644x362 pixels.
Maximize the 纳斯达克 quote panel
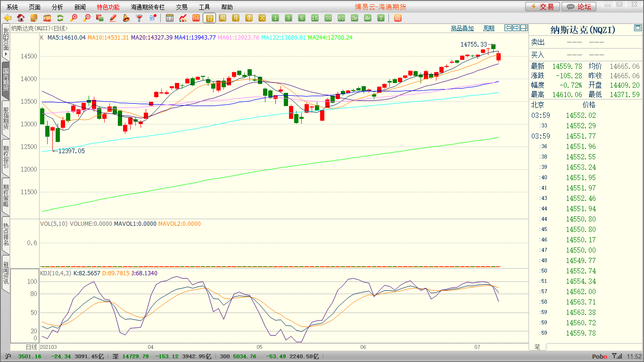[638, 27]
